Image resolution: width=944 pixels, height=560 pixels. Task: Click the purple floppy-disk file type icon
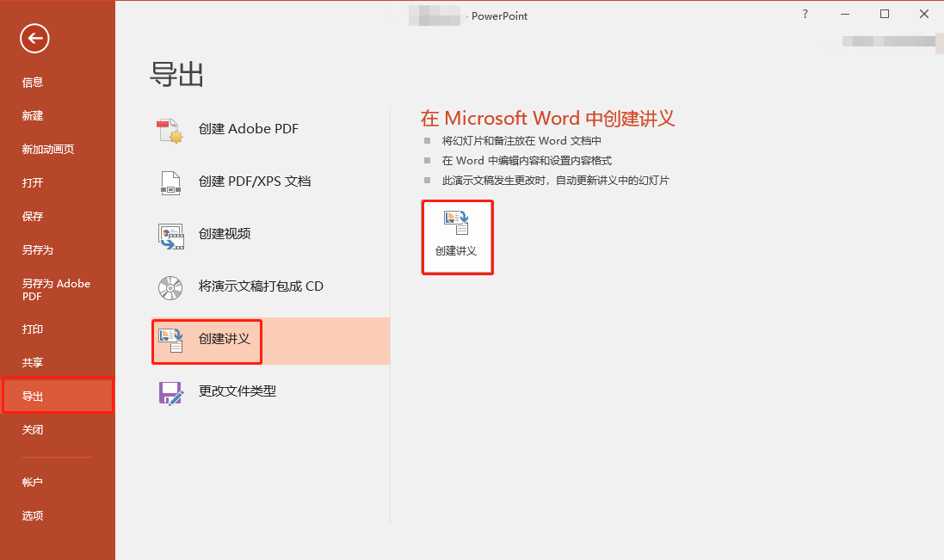[x=171, y=393]
